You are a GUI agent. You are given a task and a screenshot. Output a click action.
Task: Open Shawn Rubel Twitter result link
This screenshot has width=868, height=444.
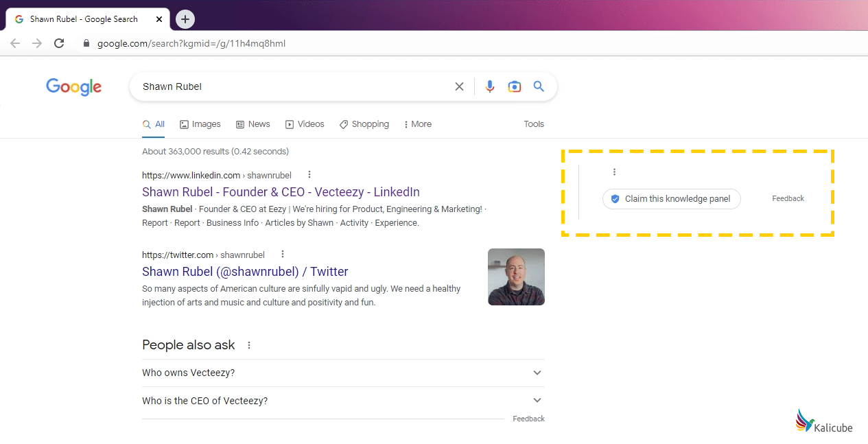coord(245,272)
